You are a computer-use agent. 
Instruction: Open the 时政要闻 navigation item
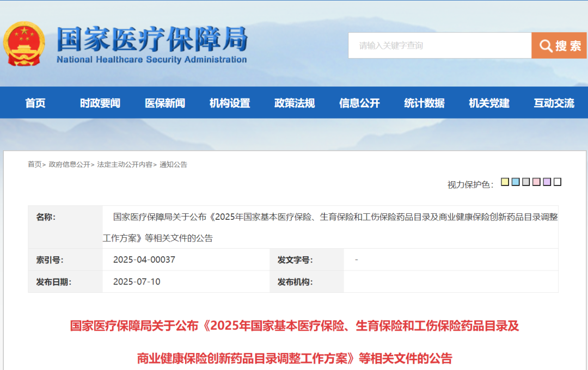pyautogui.click(x=100, y=103)
